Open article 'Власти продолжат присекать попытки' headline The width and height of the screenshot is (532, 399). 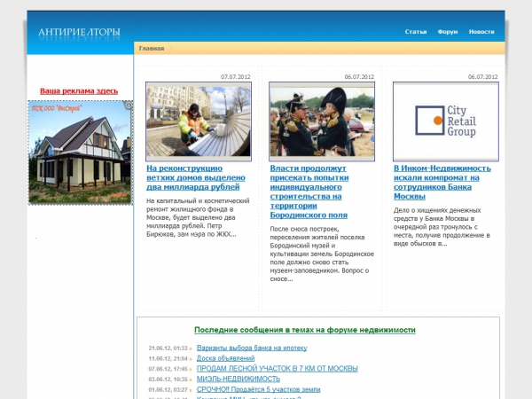309,192
